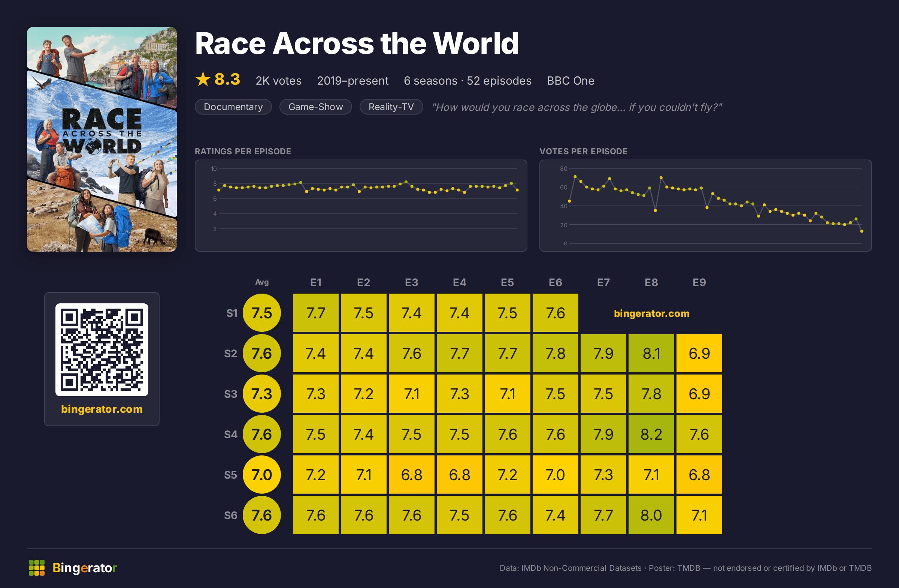Click the S4 E8 cell rated 8.2
The height and width of the screenshot is (588, 899).
[651, 434]
